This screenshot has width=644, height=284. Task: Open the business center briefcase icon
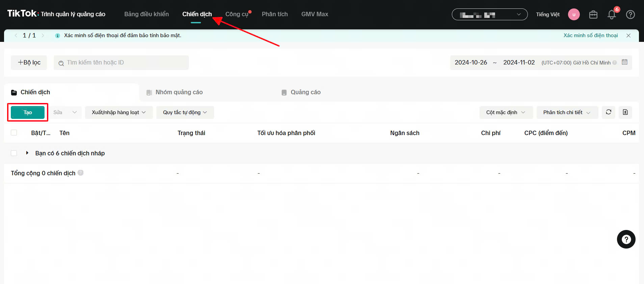coord(593,15)
